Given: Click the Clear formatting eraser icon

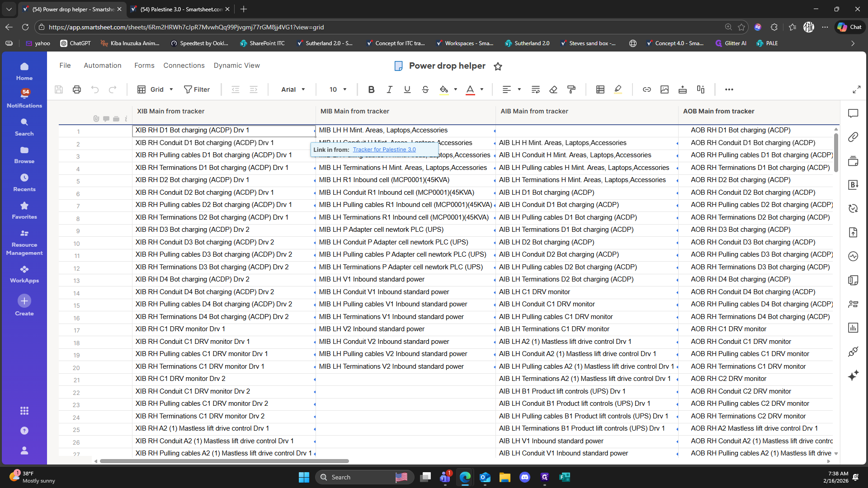Looking at the screenshot, I should (553, 89).
